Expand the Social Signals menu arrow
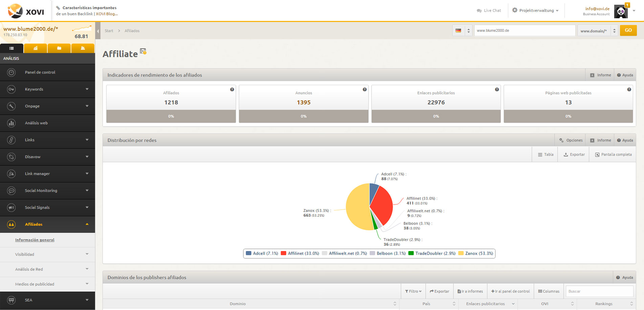Viewport: 644px width, 310px height. pyautogui.click(x=87, y=208)
